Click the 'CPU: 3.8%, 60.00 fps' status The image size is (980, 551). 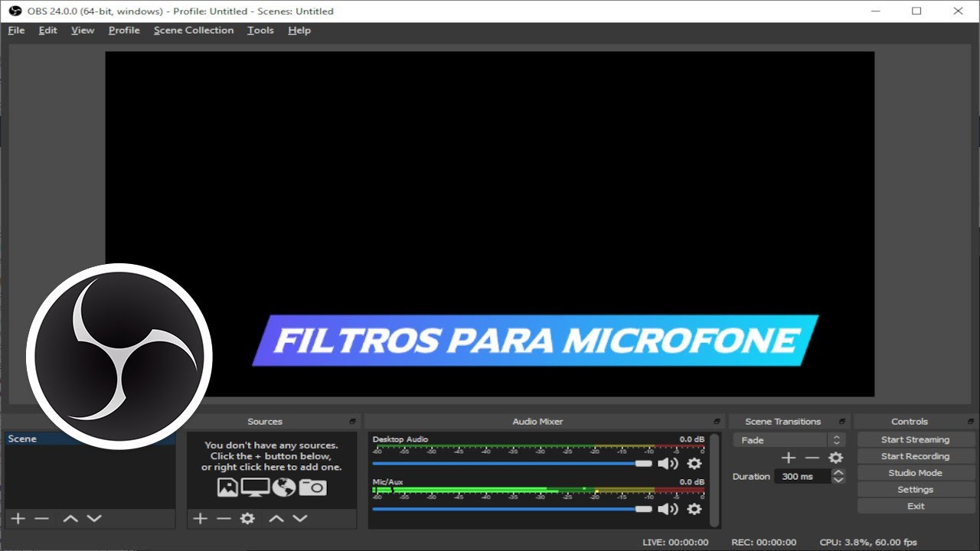[x=868, y=542]
